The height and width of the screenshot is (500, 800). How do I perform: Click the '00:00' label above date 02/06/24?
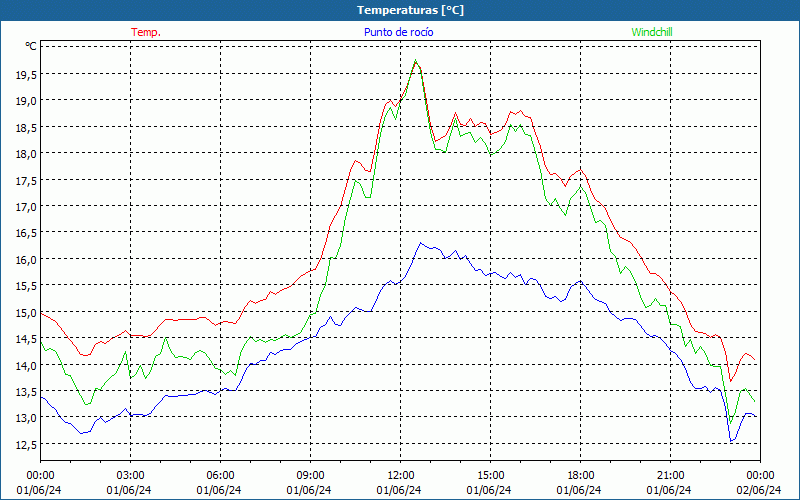tap(760, 476)
